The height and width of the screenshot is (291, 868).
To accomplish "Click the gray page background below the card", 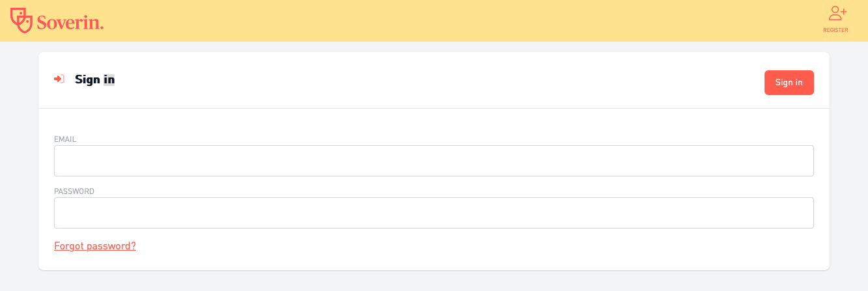I will point(434,281).
